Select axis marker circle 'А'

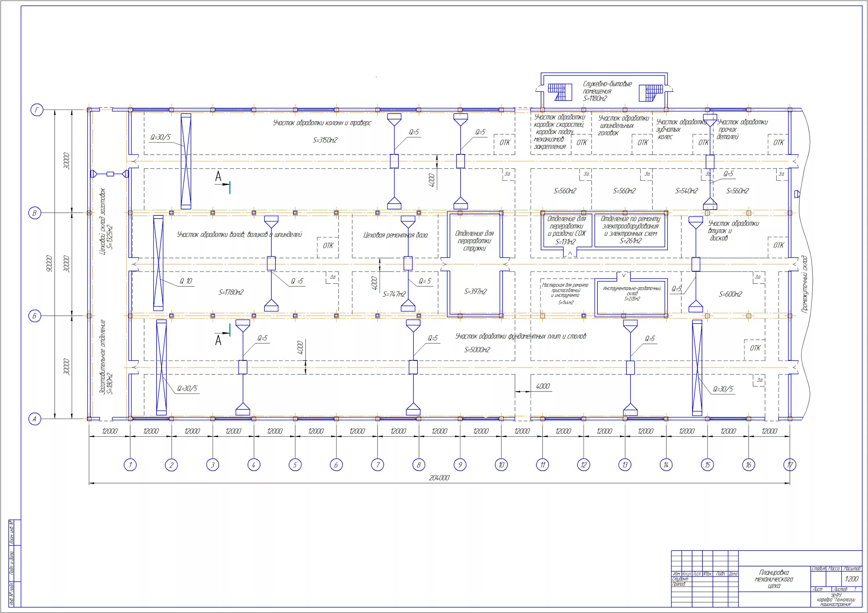click(x=35, y=419)
